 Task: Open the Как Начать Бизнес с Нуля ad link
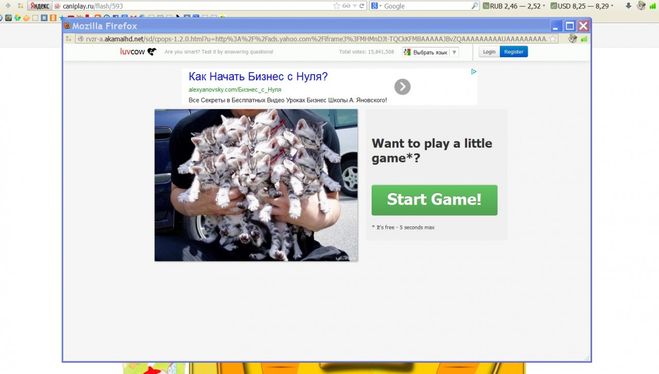pos(258,76)
